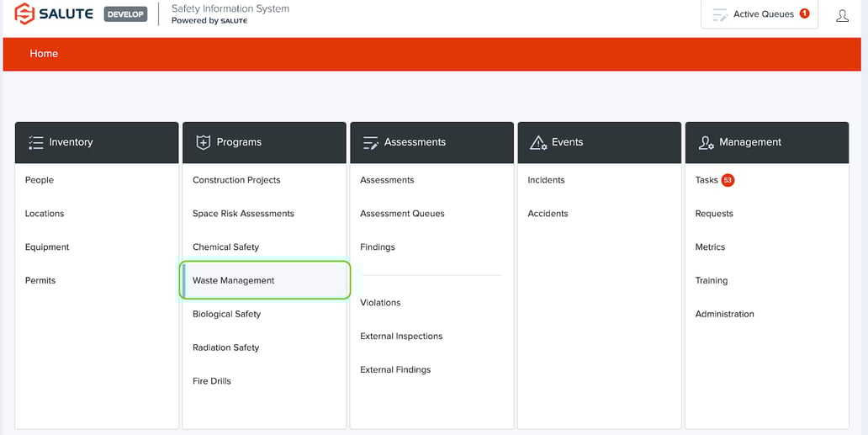Go to the Home tab
The height and width of the screenshot is (435, 868).
click(44, 54)
